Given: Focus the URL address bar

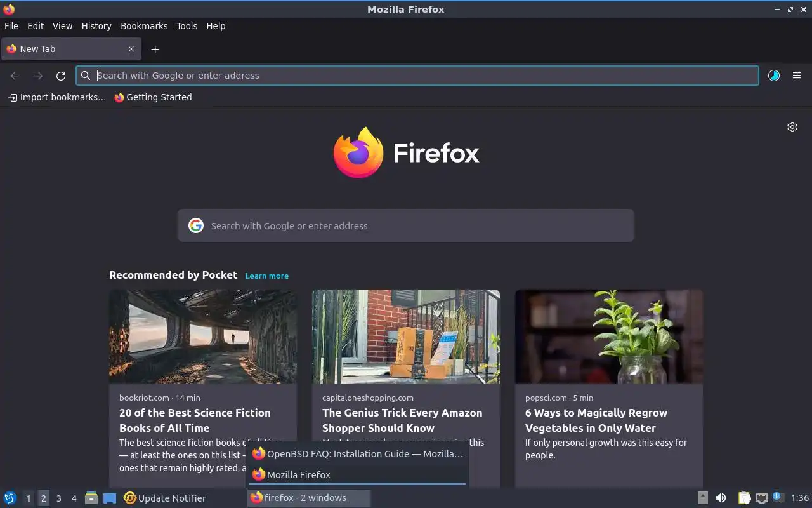Looking at the screenshot, I should [x=417, y=76].
